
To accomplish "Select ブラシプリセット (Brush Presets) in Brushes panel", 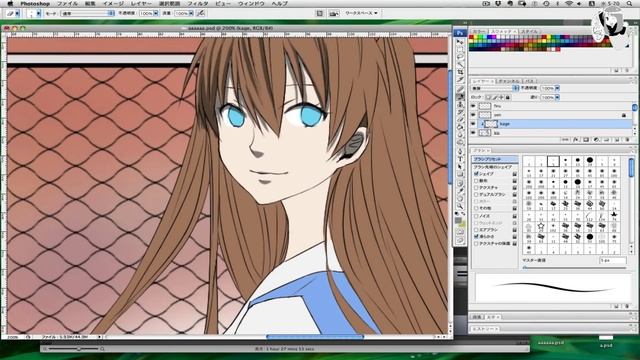I will [x=495, y=159].
